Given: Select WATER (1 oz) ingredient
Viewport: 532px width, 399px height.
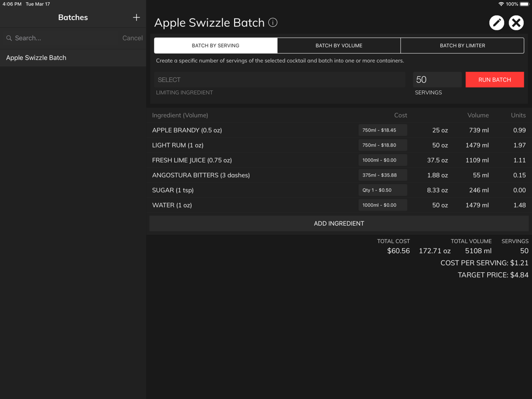Looking at the screenshot, I should [x=172, y=205].
